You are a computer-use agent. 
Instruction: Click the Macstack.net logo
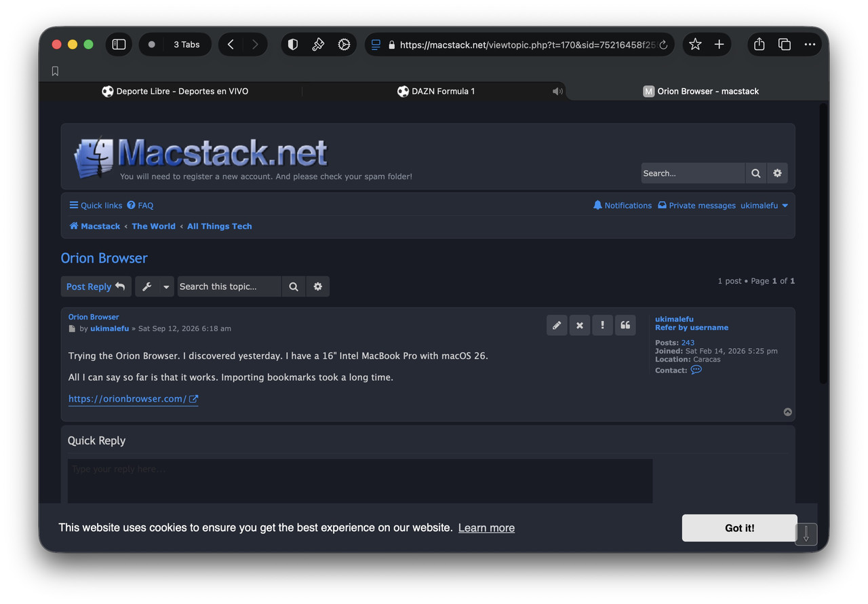pos(201,156)
